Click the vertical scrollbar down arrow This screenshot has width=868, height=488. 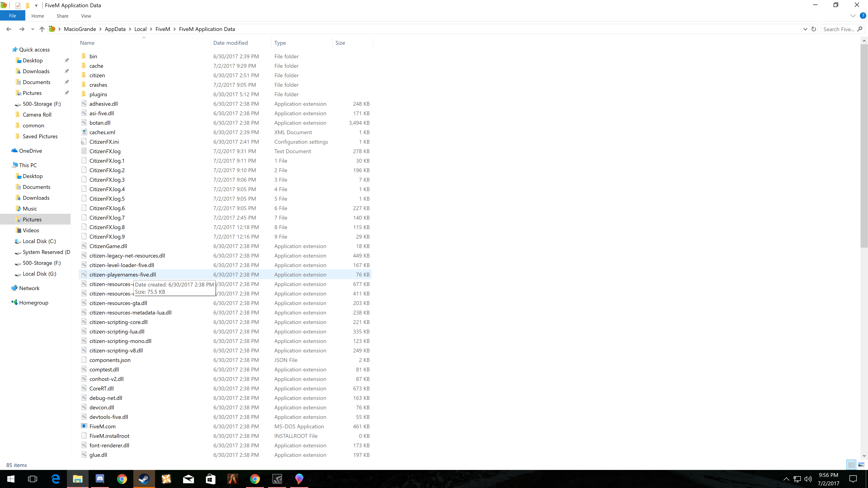tap(864, 456)
